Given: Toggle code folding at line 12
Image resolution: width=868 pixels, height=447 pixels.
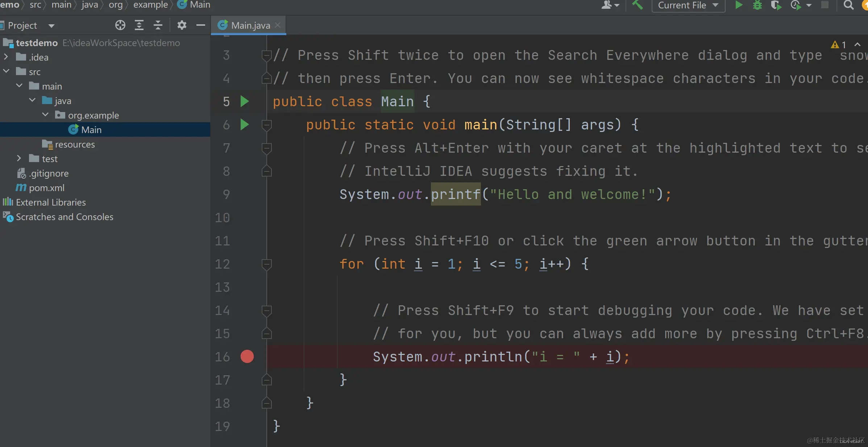Looking at the screenshot, I should [266, 264].
